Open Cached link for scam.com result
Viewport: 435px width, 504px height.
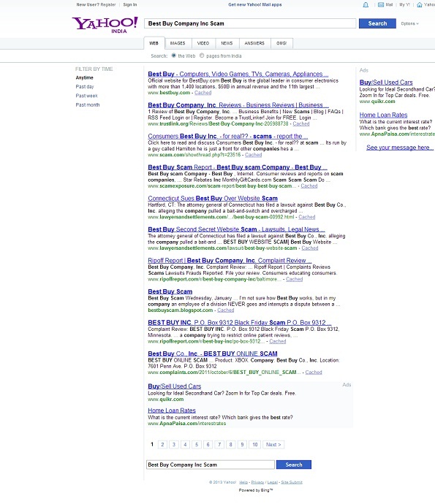(253, 155)
